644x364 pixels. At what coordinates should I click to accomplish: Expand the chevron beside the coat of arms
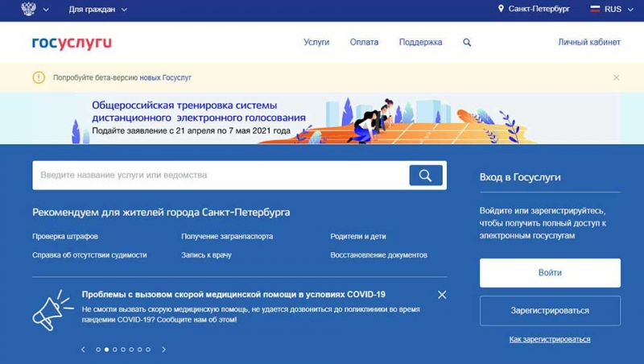click(46, 10)
